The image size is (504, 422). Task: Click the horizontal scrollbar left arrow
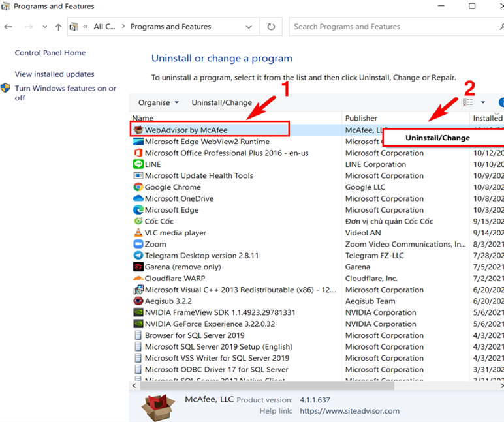click(134, 385)
